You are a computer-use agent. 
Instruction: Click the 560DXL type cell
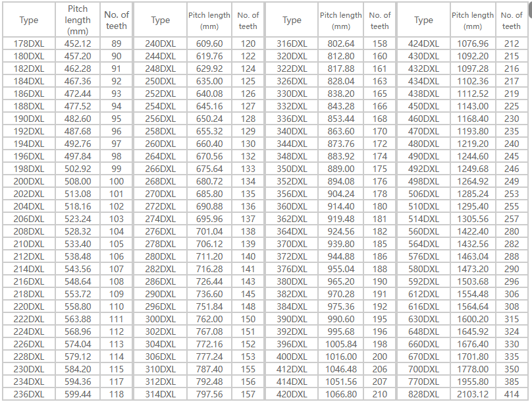click(x=423, y=231)
